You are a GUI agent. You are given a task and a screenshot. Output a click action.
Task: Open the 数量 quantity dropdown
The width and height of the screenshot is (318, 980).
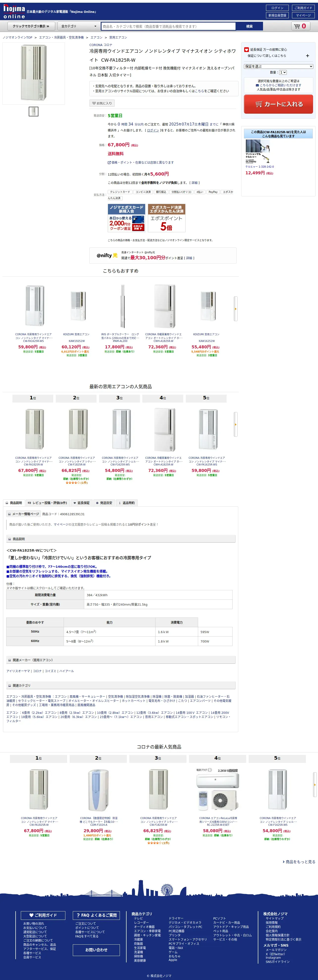coord(283,72)
